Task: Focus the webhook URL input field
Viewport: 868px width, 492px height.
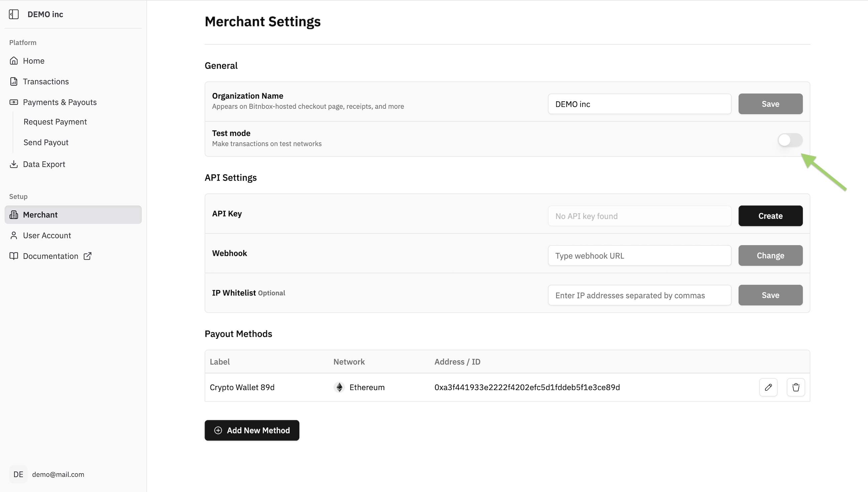Action: click(639, 255)
